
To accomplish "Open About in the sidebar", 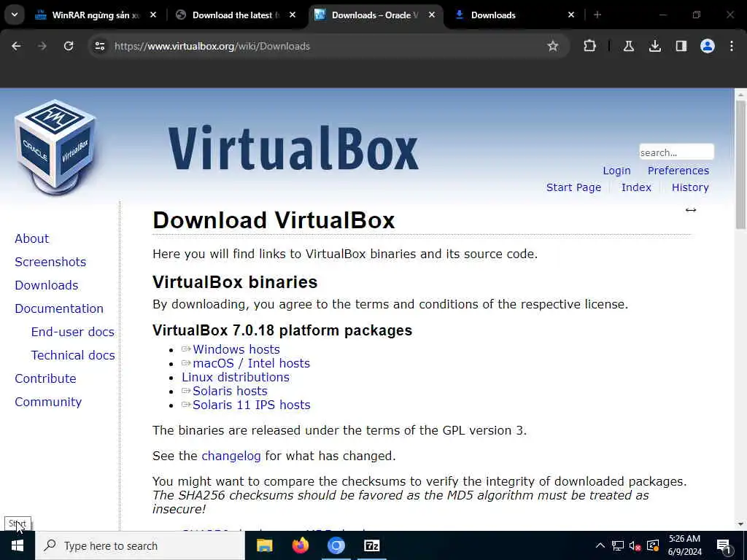I will point(31,238).
